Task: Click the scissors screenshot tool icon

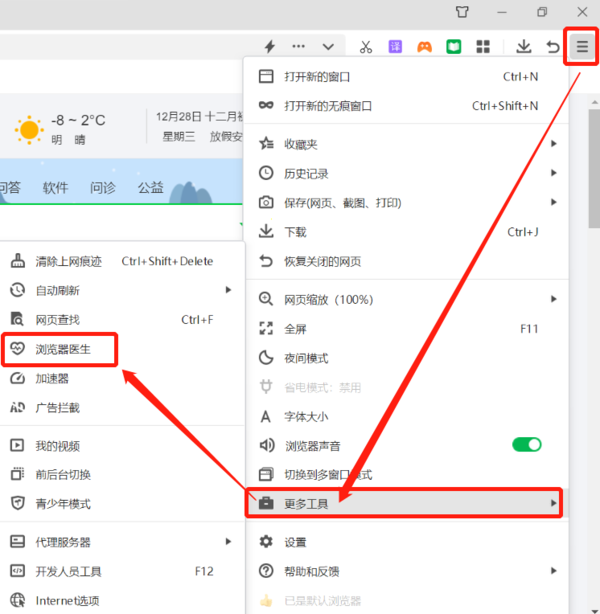Action: [366, 47]
